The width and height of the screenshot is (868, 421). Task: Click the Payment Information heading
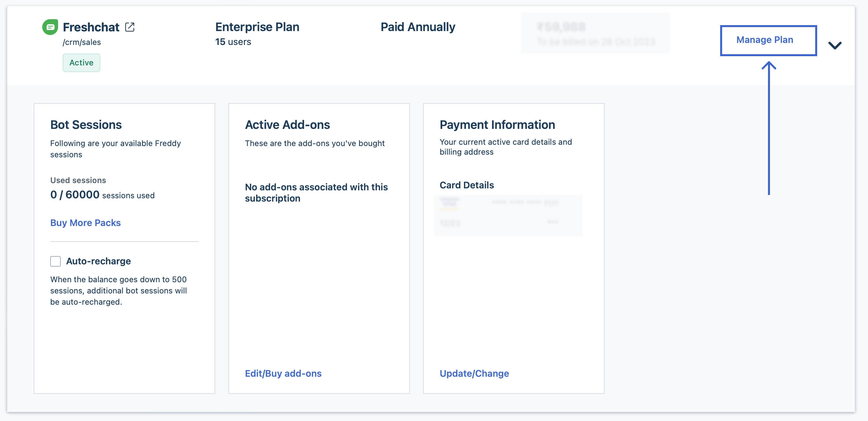tap(497, 125)
